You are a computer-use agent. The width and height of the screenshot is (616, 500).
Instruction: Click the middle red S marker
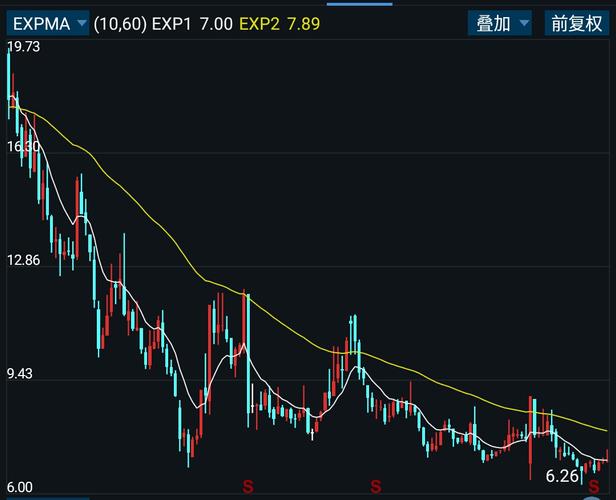coord(376,487)
